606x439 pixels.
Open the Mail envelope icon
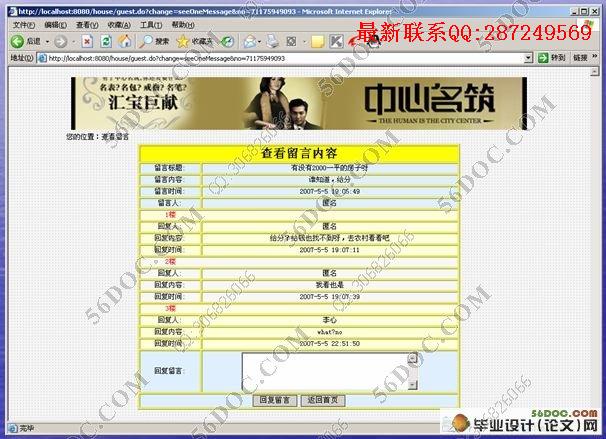click(x=250, y=41)
